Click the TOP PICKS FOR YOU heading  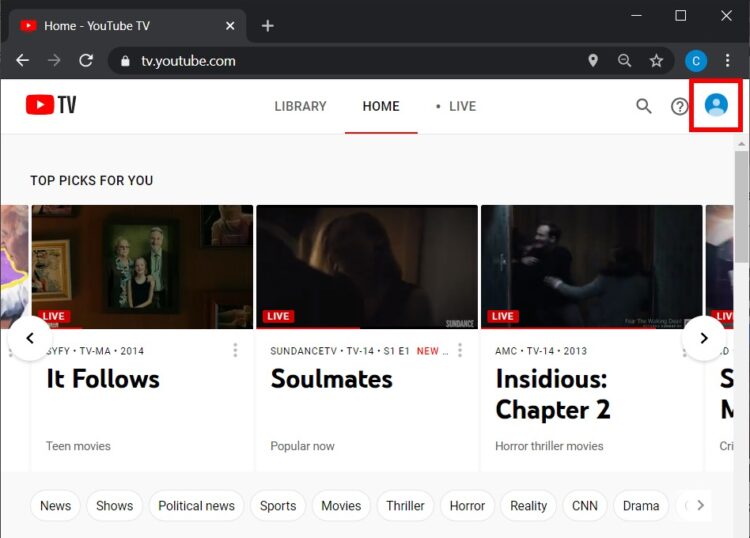92,180
